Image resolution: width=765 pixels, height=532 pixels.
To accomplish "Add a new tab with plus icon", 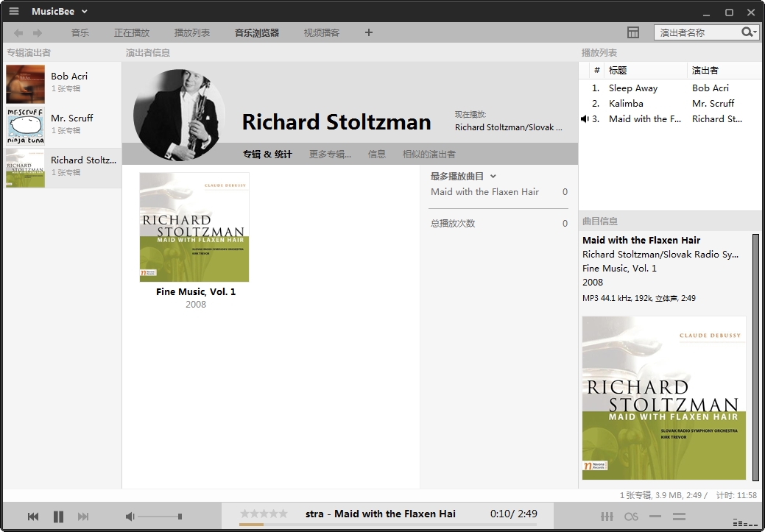I will tap(369, 32).
